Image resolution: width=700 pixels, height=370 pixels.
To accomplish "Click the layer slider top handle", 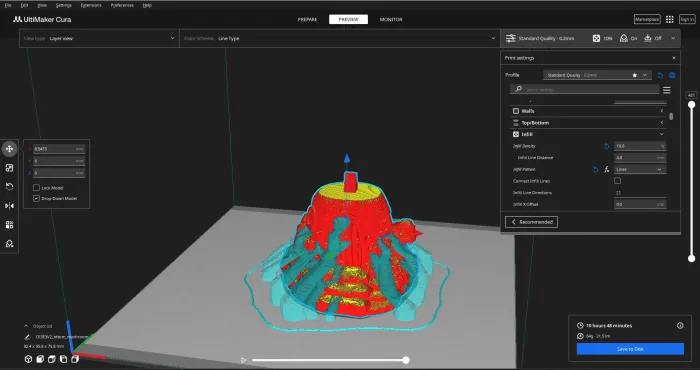I will [692, 104].
